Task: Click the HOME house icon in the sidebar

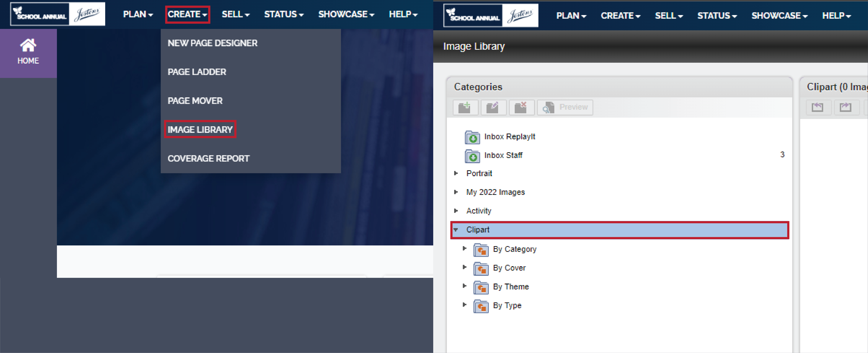Action: [x=28, y=45]
